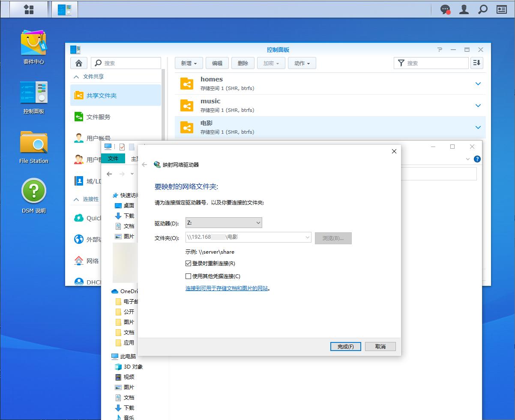515x420 pixels.
Task: Click the sort order icon button
Action: coord(476,63)
